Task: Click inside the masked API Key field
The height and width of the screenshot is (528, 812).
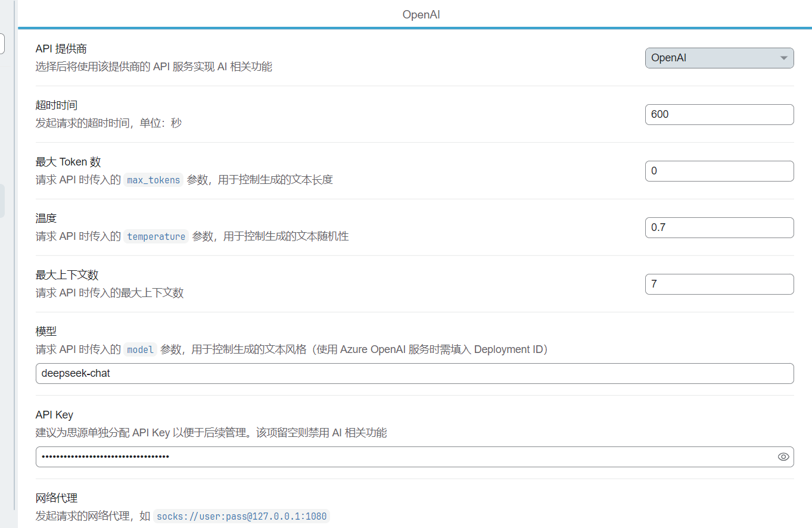Action: [415, 457]
